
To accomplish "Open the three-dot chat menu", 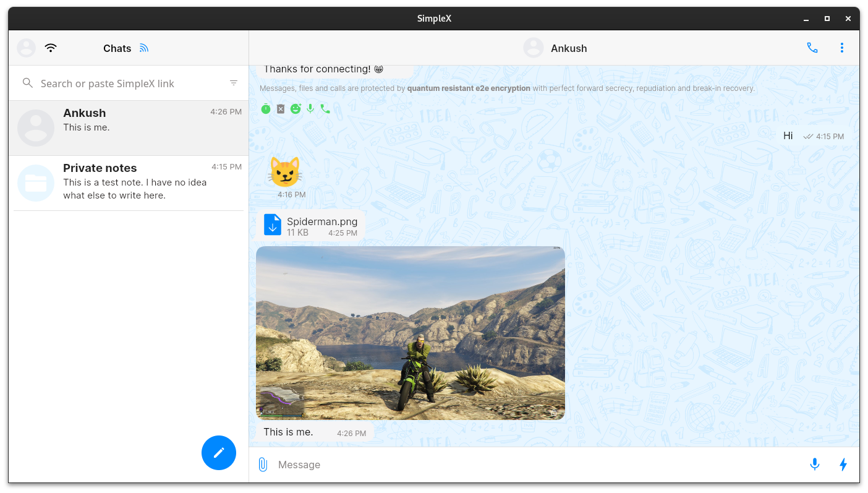I will click(x=842, y=48).
